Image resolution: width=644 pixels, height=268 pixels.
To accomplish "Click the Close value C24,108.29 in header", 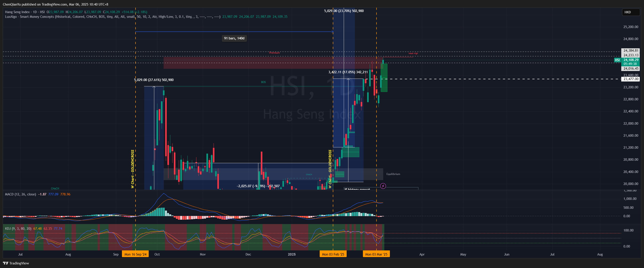I will click(x=111, y=12).
